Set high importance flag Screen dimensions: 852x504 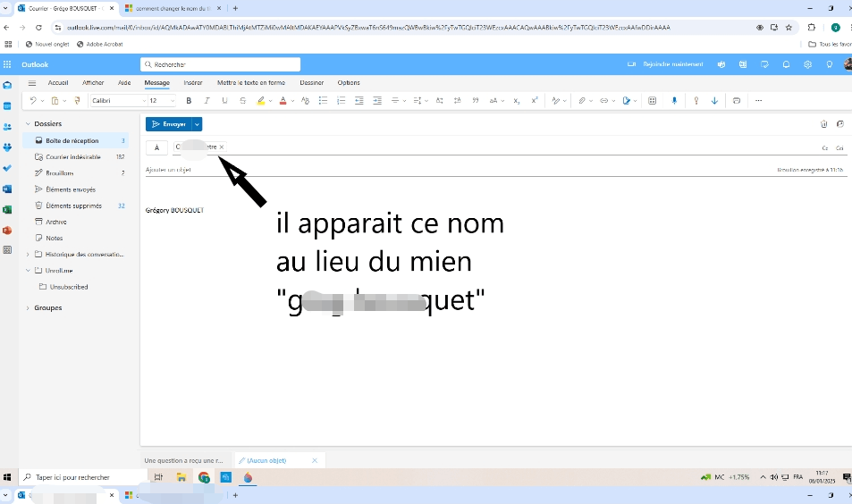(696, 100)
